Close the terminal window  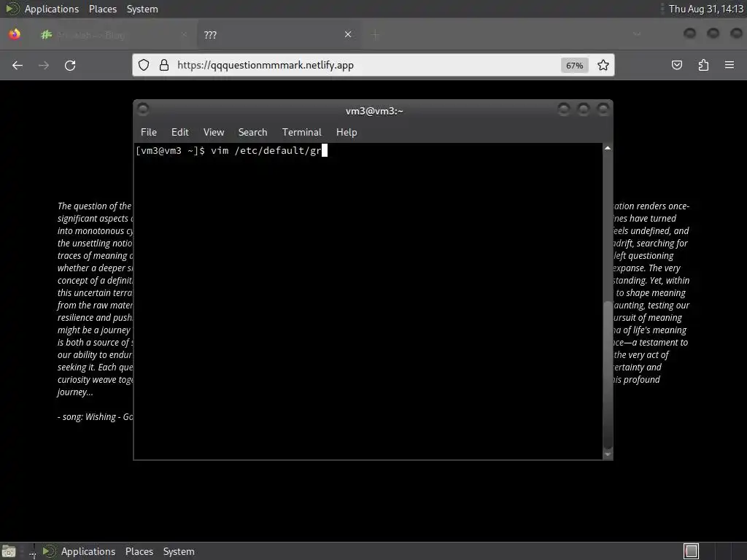(603, 110)
